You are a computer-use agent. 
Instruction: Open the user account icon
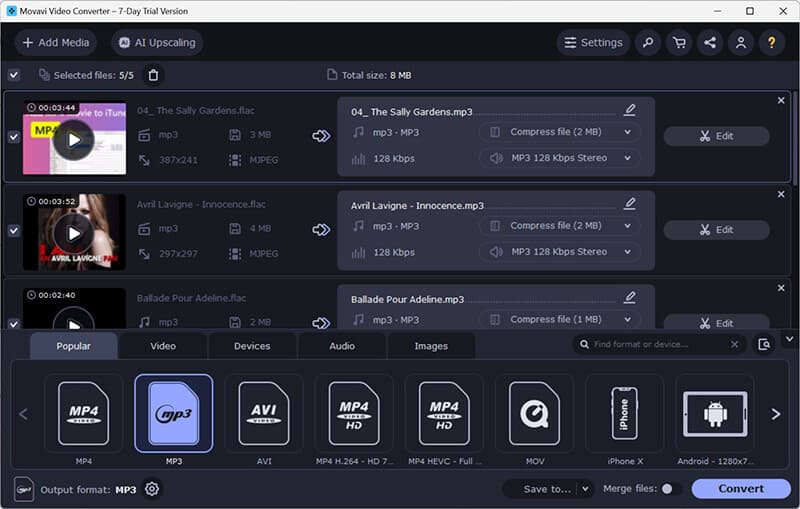coord(741,42)
